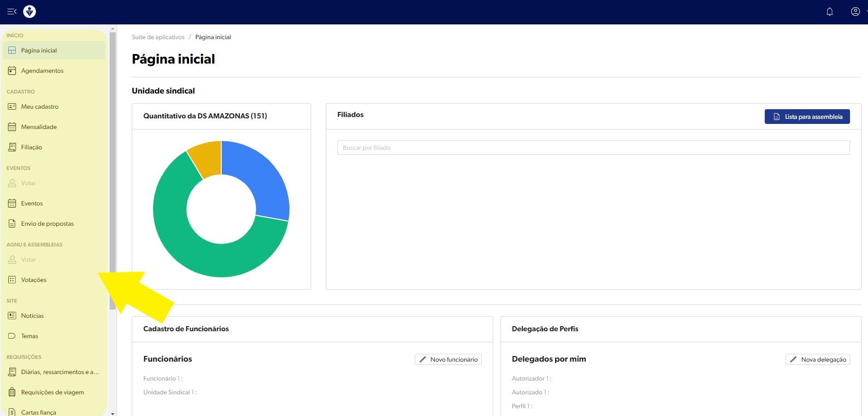Click the Mensalidade sidebar icon
The image size is (868, 416).
coord(12,127)
